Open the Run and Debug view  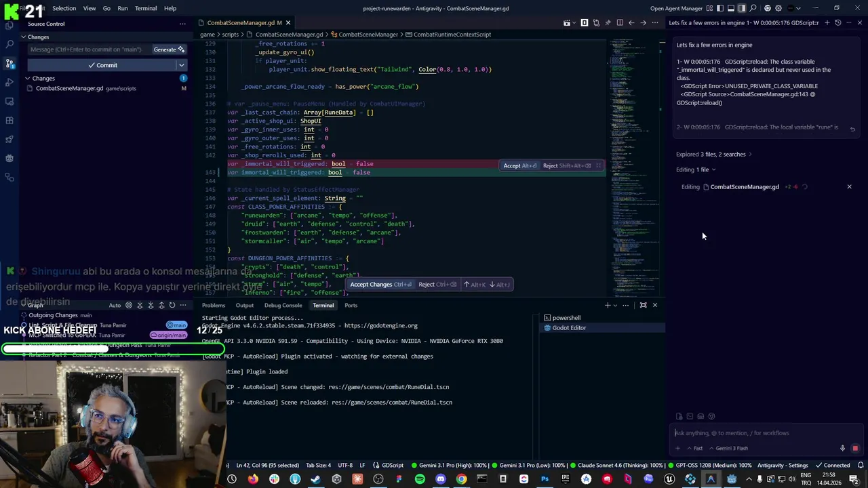tap(9, 82)
